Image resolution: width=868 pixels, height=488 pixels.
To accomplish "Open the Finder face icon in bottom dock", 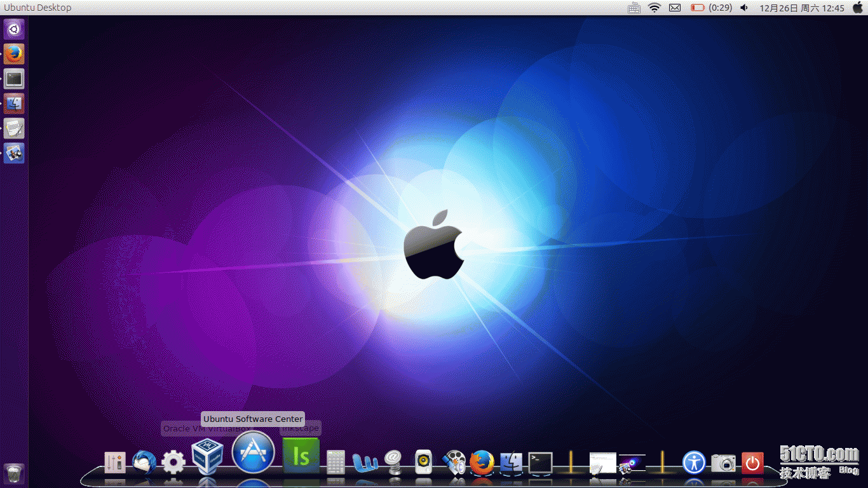I will pos(512,463).
